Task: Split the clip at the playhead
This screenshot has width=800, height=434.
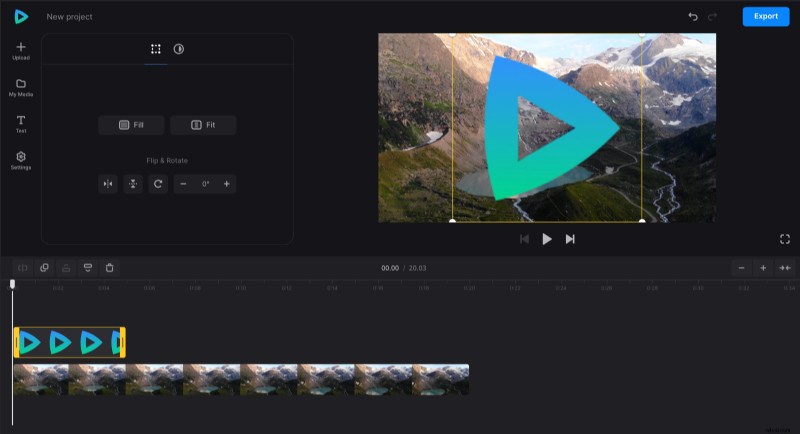Action: (22, 268)
